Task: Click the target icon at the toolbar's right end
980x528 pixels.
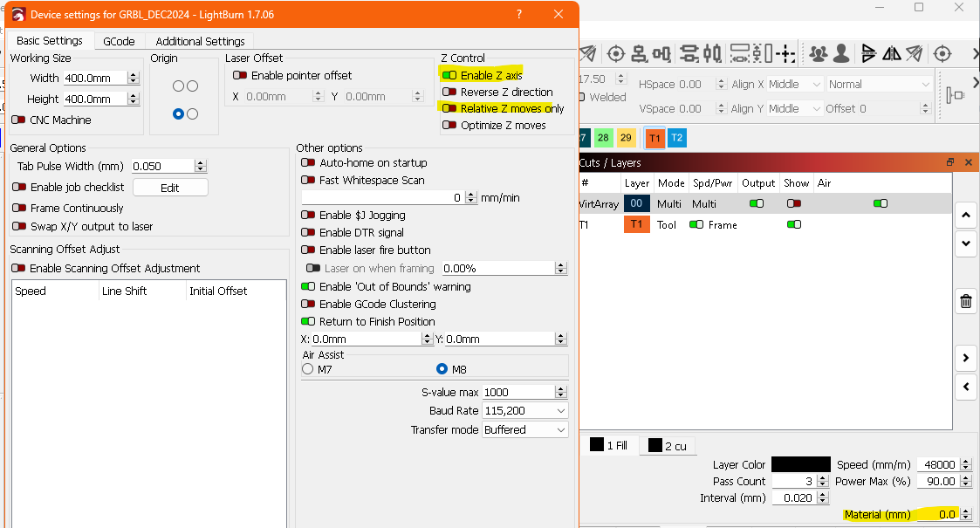Action: pyautogui.click(x=942, y=54)
